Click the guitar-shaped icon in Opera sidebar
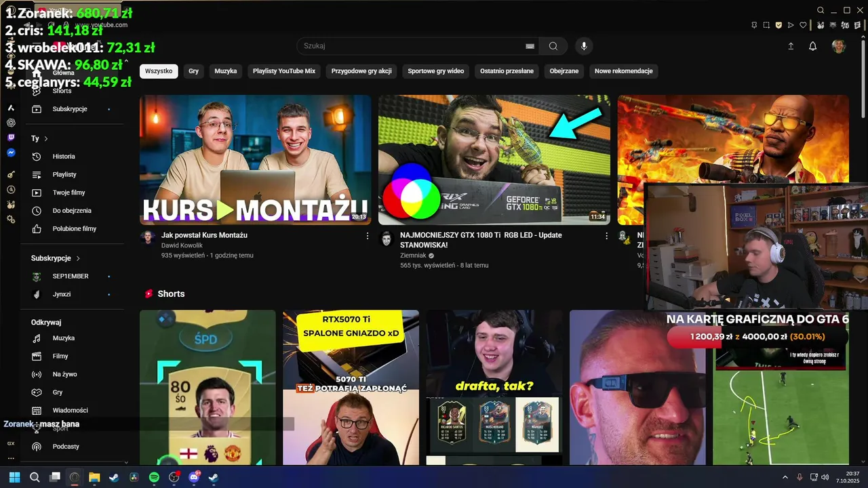 pos(11,175)
